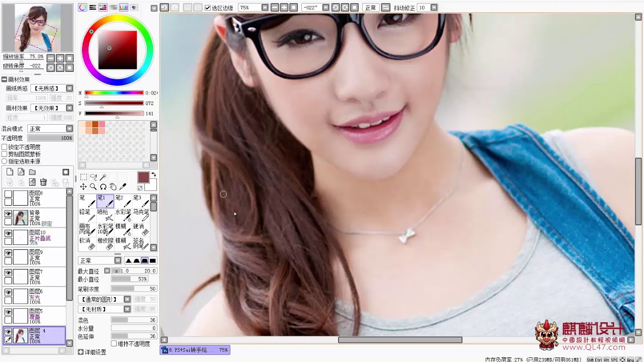Open the 画纸质感 dropdown

pos(70,88)
